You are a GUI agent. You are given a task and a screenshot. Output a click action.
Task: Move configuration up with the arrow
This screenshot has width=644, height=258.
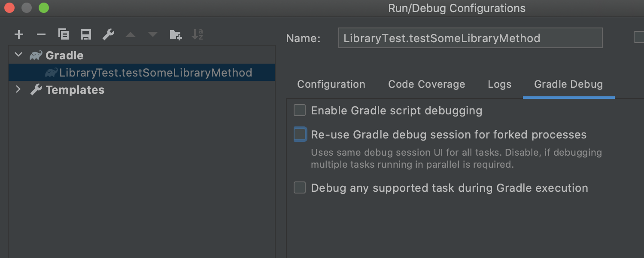131,34
